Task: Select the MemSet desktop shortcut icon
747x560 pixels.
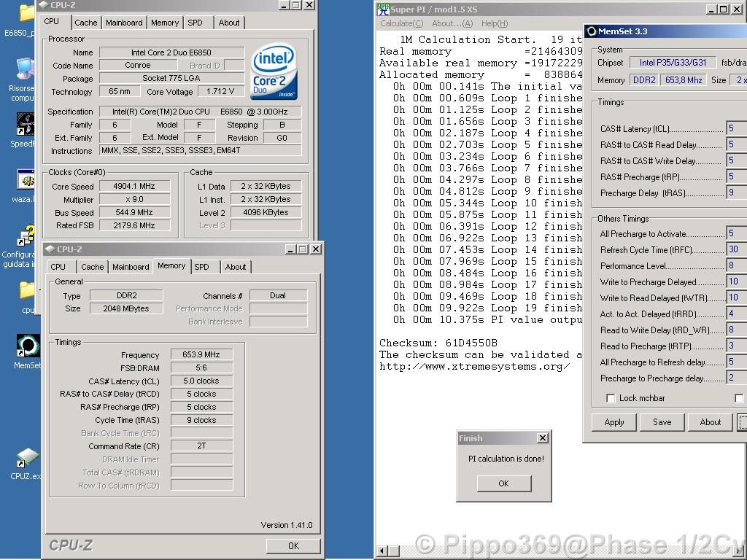Action: (x=28, y=346)
